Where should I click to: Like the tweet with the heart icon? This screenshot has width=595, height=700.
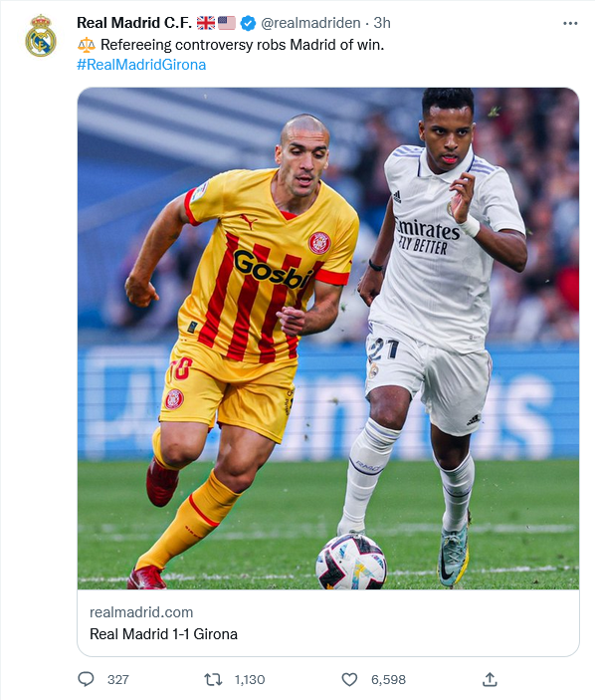point(349,679)
